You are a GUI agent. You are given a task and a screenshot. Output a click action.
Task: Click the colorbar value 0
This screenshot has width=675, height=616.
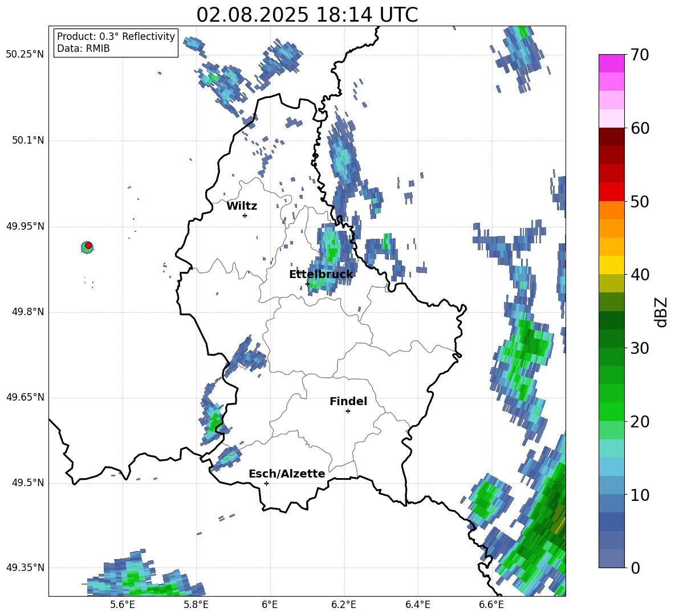click(x=635, y=568)
